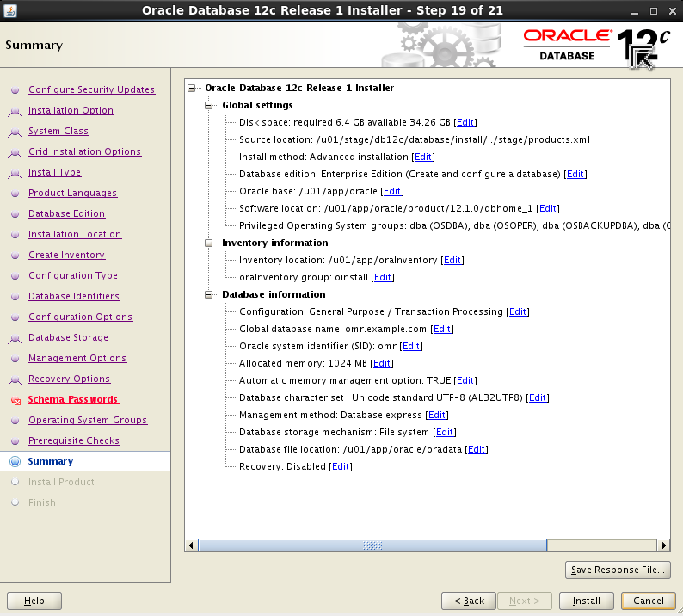Open the Help button
Screen dimensions: 683x616
point(34,601)
